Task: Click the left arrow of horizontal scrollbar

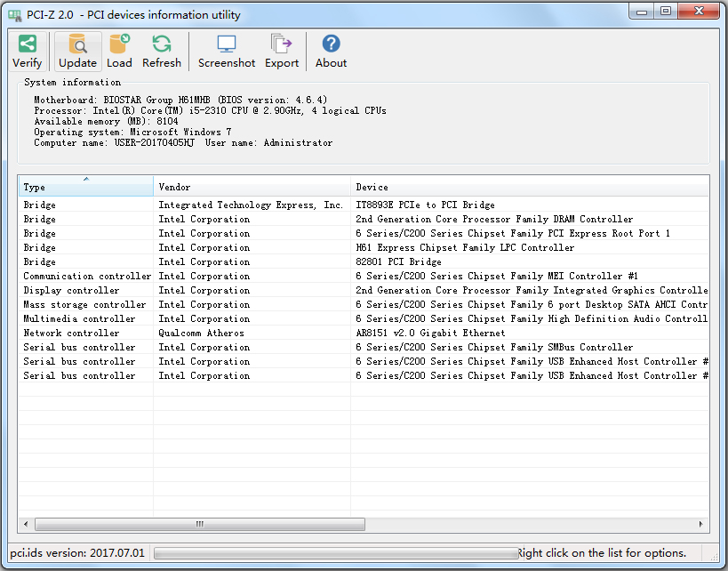Action: 26,525
